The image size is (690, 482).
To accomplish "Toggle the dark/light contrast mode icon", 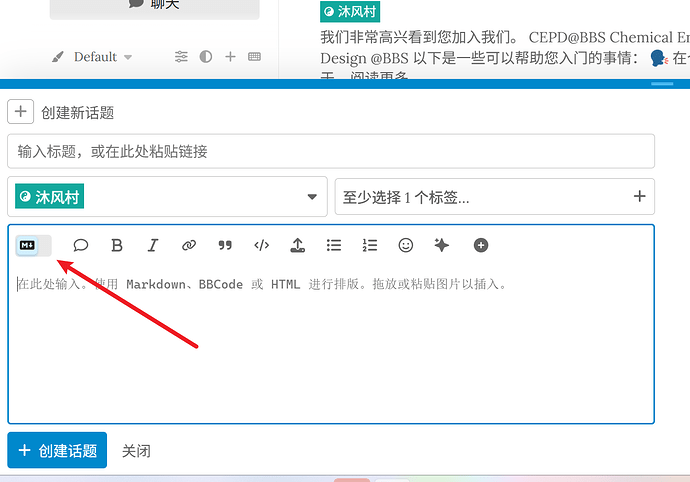I will coord(206,57).
